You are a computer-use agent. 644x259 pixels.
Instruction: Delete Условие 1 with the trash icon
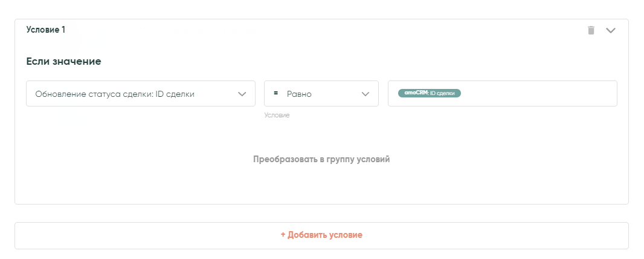coord(591,30)
